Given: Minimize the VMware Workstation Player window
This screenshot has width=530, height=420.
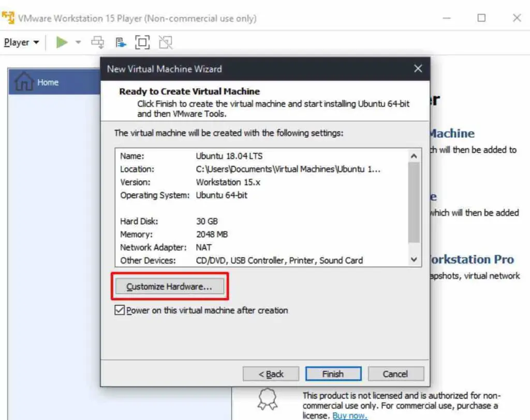Looking at the screenshot, I should tap(447, 18).
